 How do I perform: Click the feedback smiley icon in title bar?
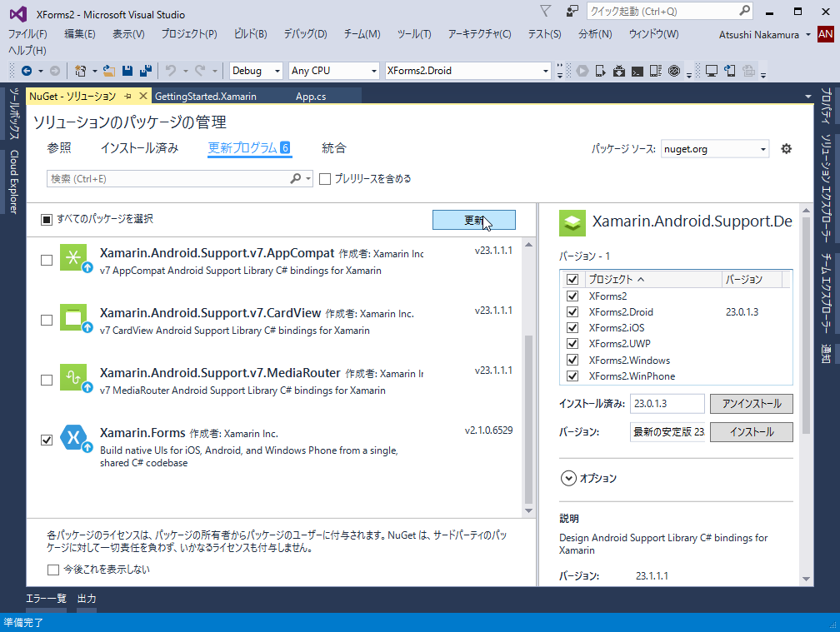click(572, 11)
